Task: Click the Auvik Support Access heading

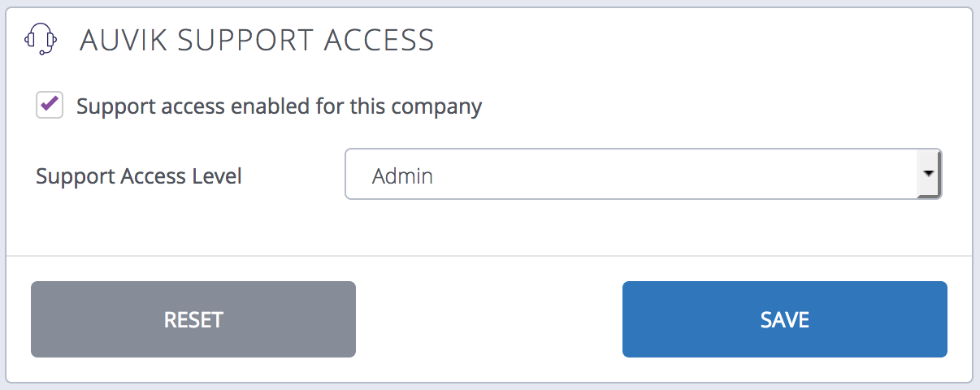Action: coord(256,40)
